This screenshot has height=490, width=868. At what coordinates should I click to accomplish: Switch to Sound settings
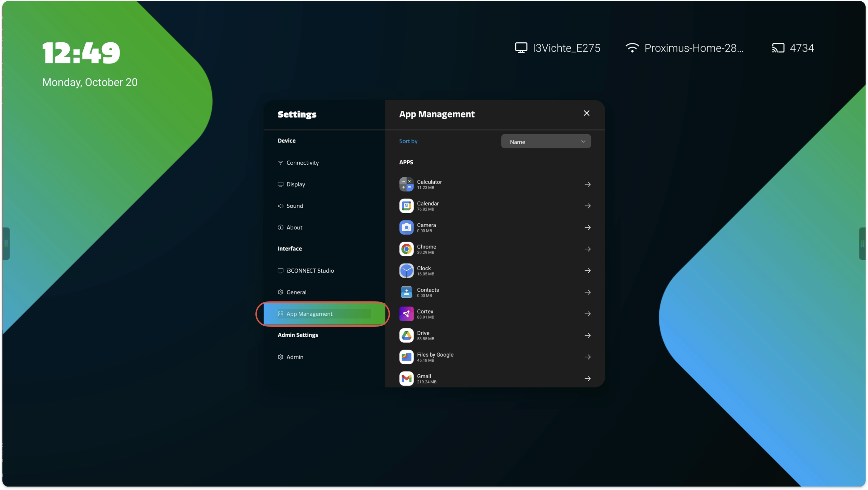pos(294,206)
